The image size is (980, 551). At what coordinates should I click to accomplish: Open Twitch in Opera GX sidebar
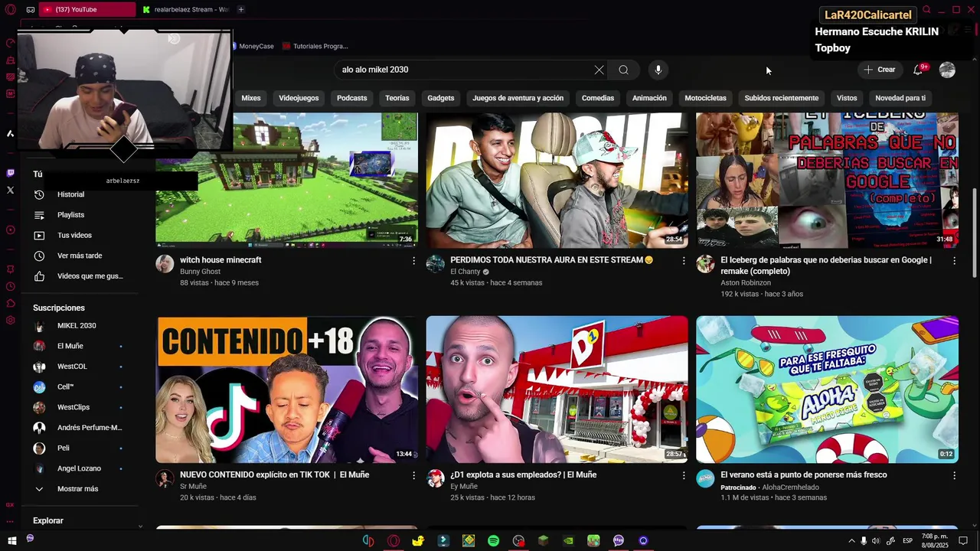(x=10, y=173)
